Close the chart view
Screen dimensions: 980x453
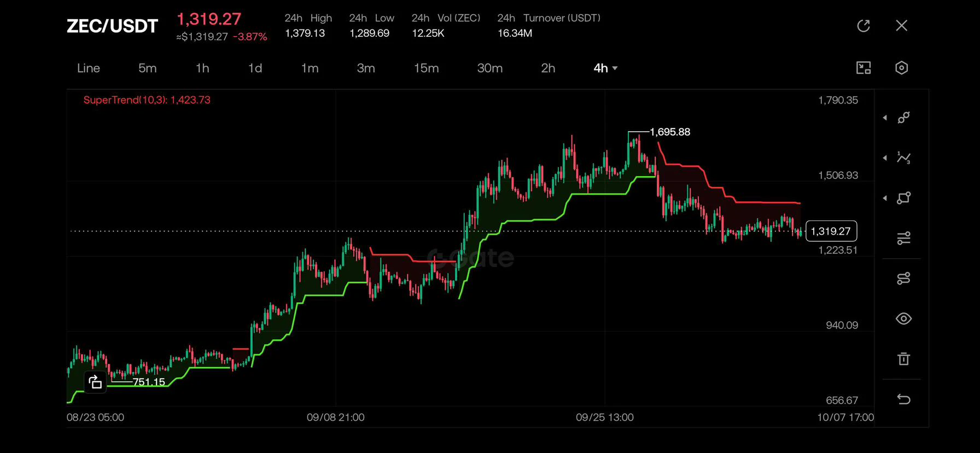tap(902, 26)
